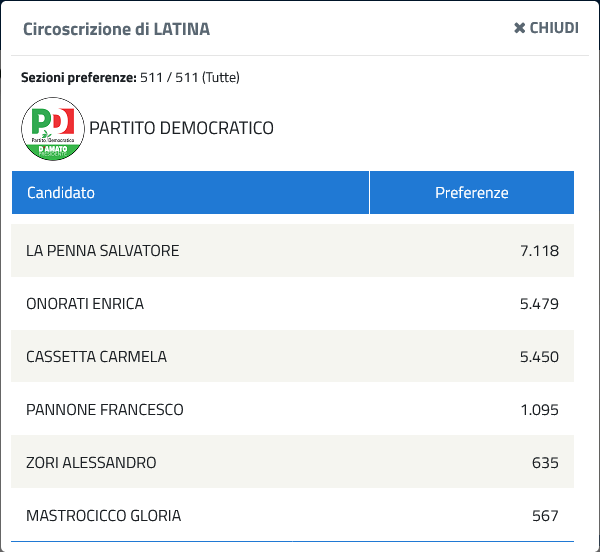Click the PARTITO DEMOCRATICO heading text

181,128
